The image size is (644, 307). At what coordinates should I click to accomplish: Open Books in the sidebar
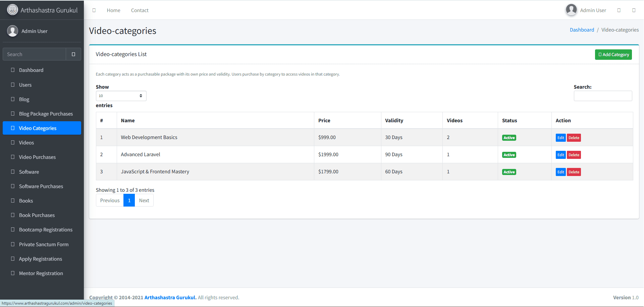(42, 201)
